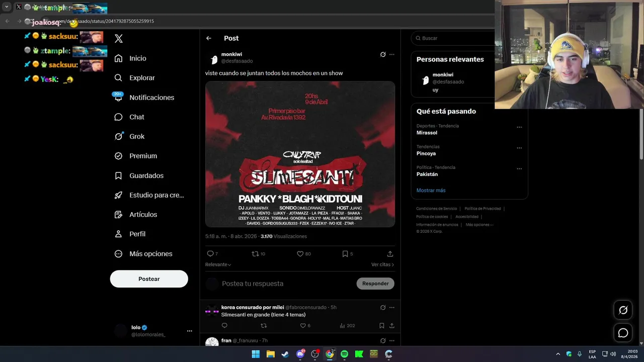Screen dimensions: 644x362
Task: Click Grok icon on korea censurado reply
Action: click(x=383, y=307)
